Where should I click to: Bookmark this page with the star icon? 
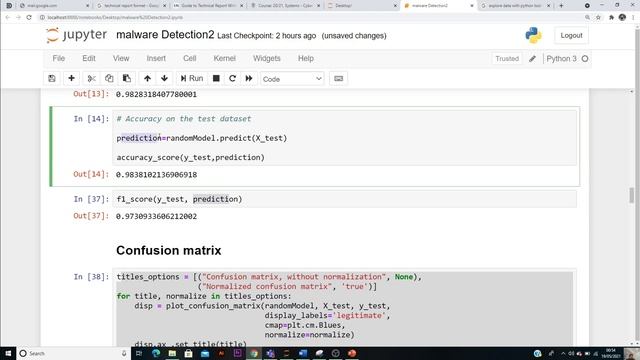click(x=598, y=18)
